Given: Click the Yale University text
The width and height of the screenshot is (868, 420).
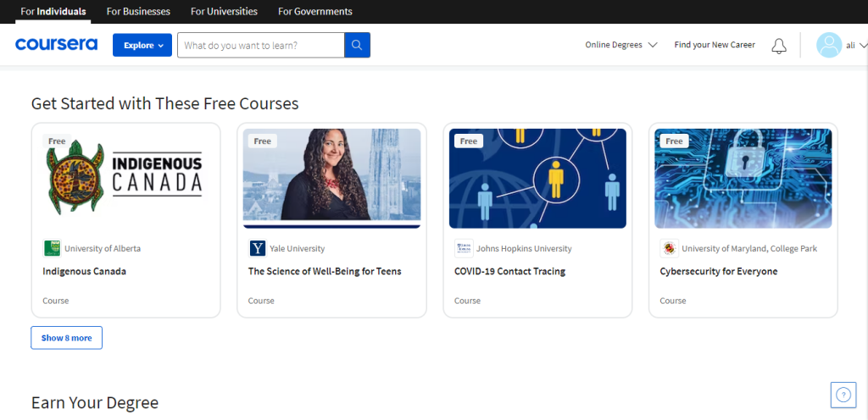Looking at the screenshot, I should pos(298,249).
